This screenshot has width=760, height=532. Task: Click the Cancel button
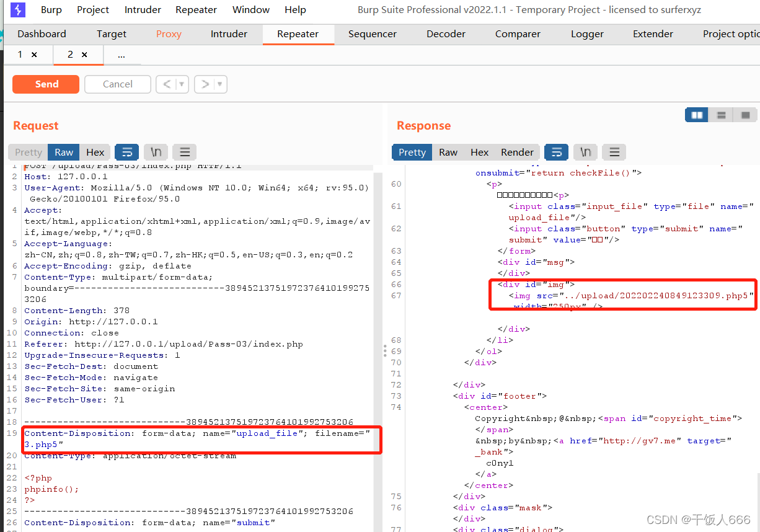pos(118,84)
